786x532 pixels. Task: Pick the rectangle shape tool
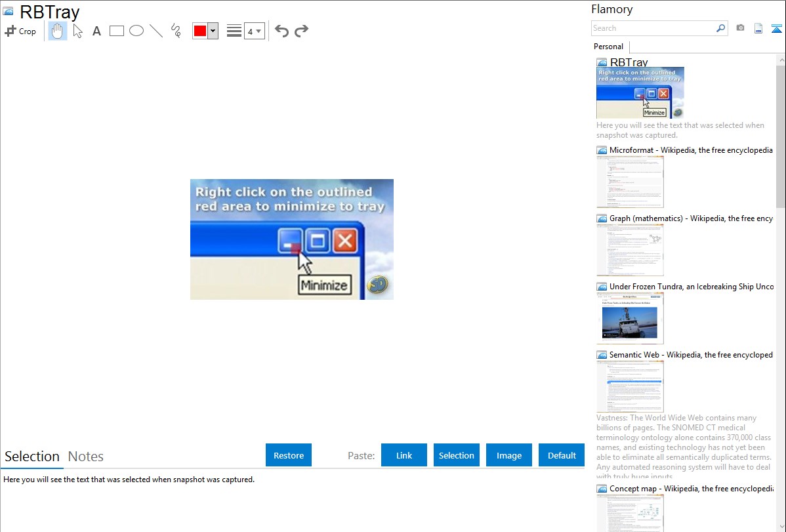point(116,31)
